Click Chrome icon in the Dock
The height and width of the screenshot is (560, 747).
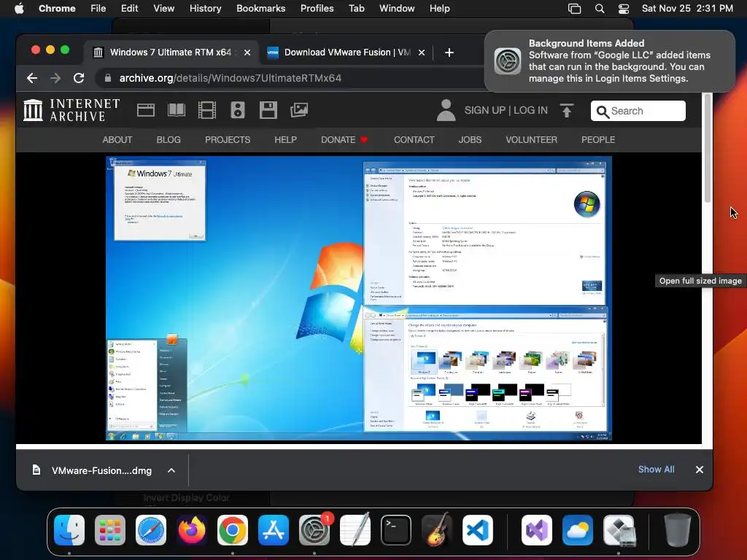(233, 530)
